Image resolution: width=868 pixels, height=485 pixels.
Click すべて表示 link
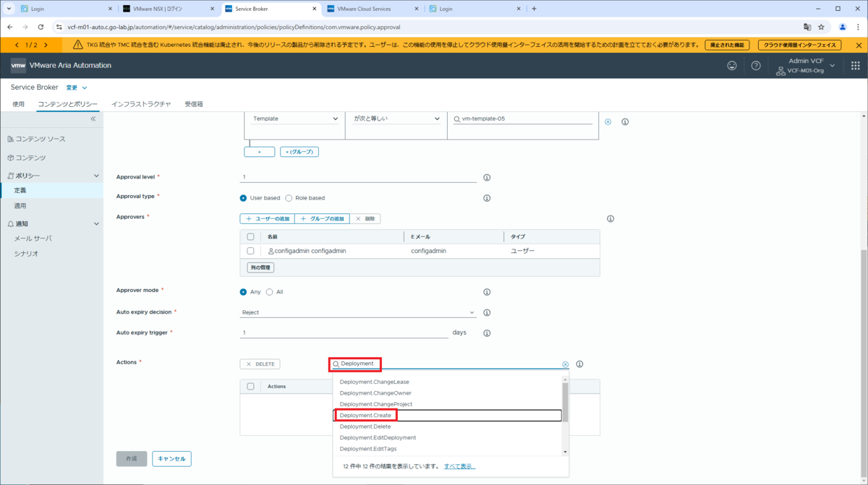pos(460,466)
